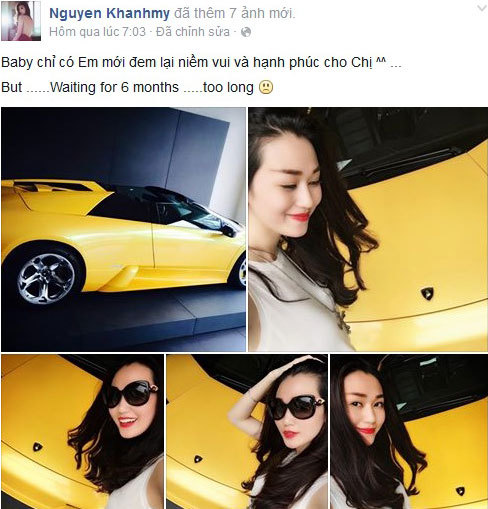Click the sad face emoji in the caption
This screenshot has height=509, width=488.
click(266, 87)
